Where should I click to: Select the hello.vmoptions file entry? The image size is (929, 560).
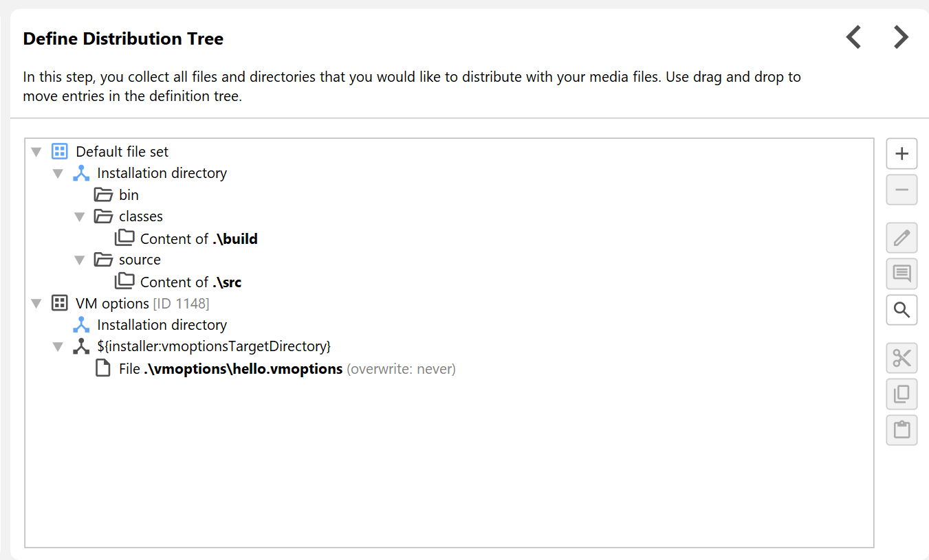click(243, 369)
